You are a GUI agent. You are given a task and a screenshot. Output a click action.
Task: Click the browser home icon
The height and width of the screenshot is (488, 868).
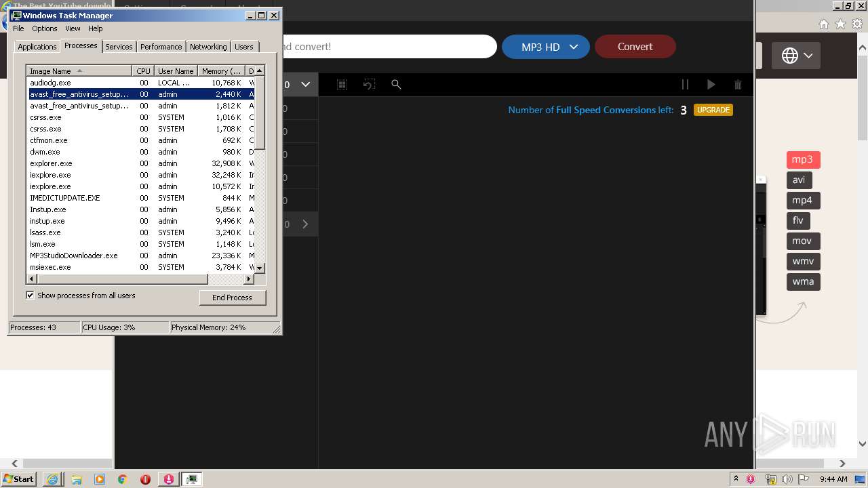[x=824, y=24]
